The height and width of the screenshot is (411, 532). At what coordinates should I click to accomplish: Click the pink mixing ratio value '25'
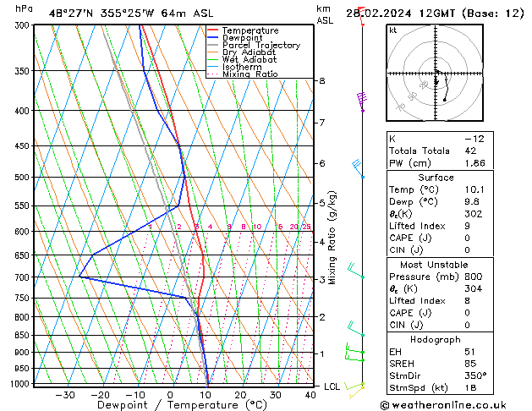[306, 227]
